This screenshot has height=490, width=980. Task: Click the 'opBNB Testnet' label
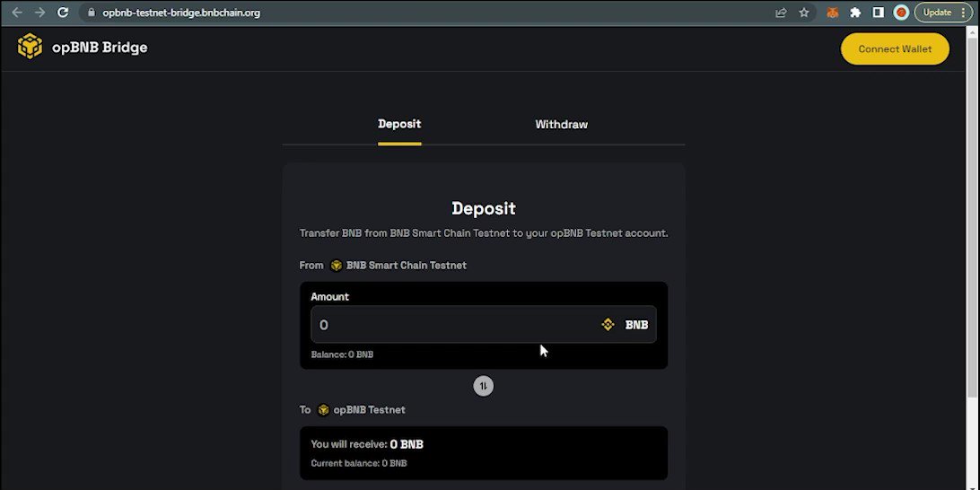click(369, 410)
